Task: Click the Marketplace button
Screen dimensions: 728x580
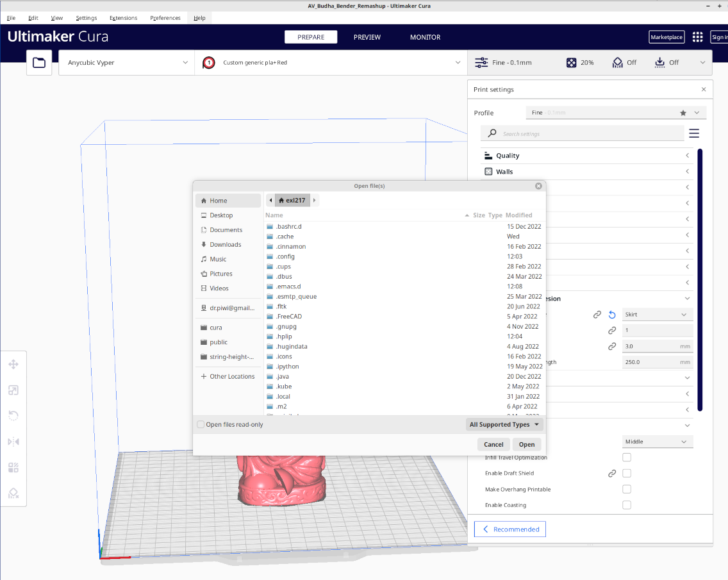Action: (x=666, y=37)
